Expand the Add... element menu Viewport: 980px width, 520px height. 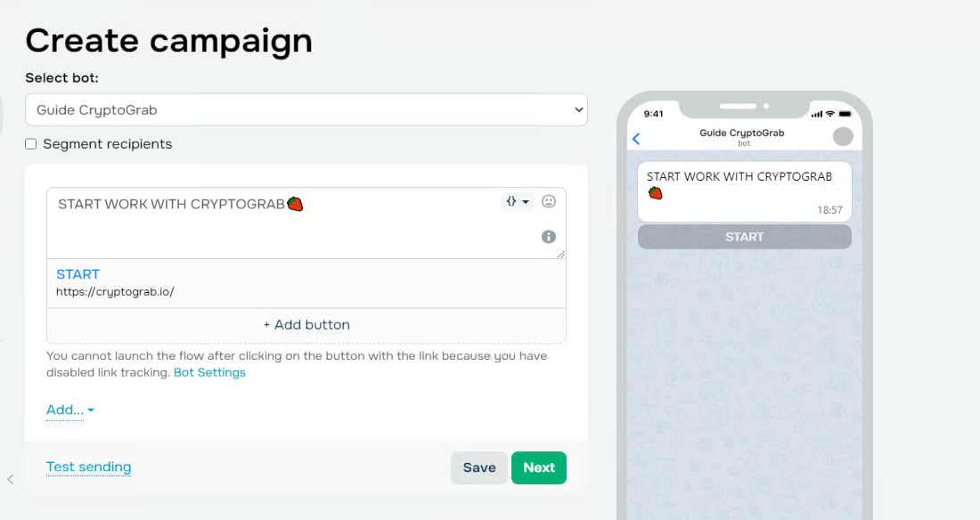coord(70,410)
